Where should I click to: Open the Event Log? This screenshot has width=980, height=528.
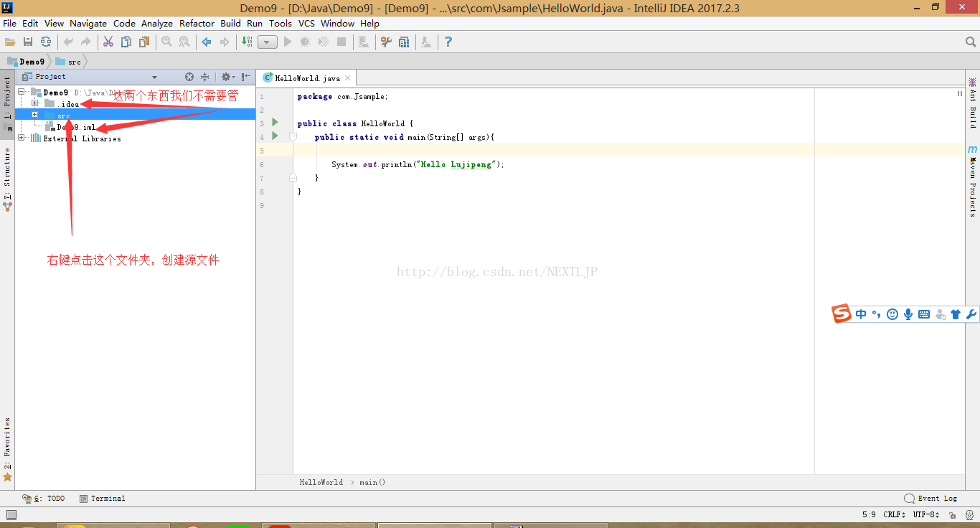point(930,498)
